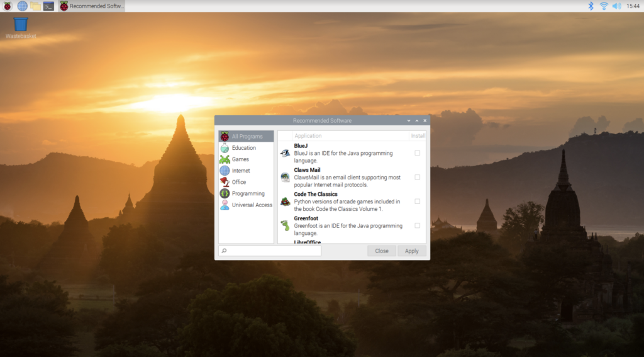
Task: Open the Wi-Fi network menu
Action: (604, 6)
